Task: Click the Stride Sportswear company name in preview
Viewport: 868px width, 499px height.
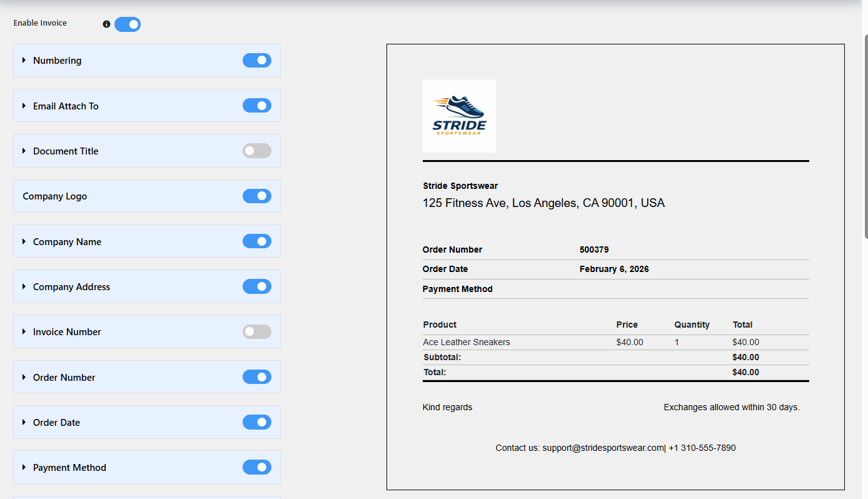Action: click(460, 186)
